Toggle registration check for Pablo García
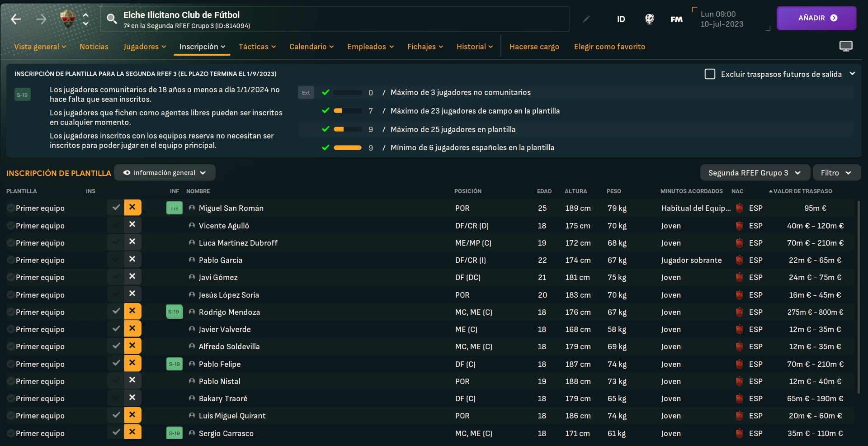 116,259
